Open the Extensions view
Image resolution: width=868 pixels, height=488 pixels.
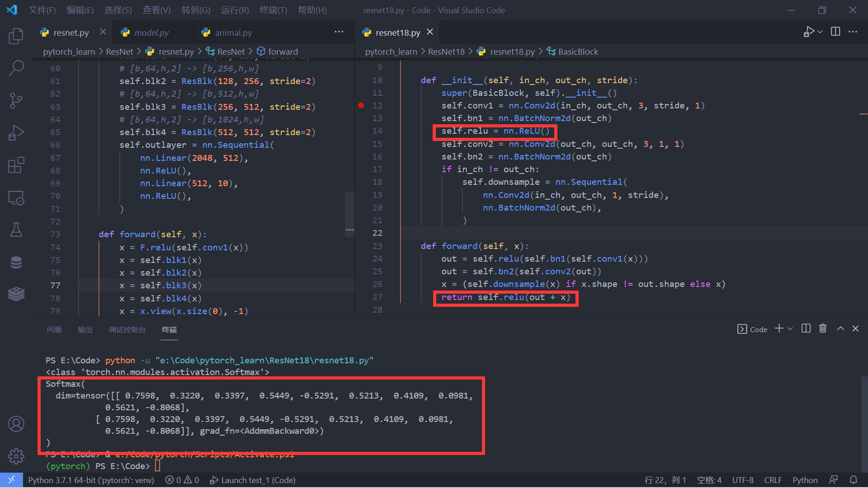point(16,165)
